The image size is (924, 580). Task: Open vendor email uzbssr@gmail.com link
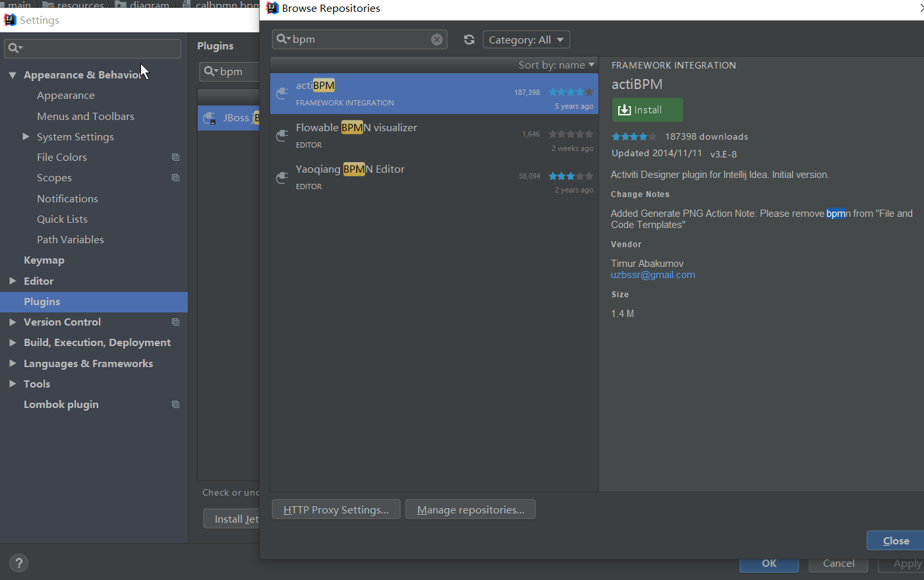click(652, 275)
